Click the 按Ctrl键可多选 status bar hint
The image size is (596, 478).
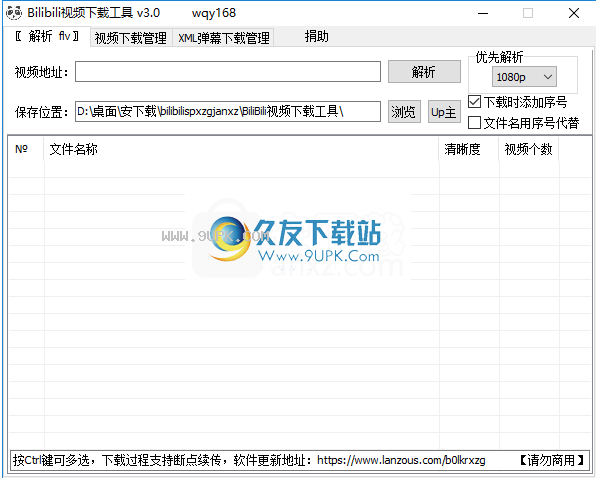pyautogui.click(x=51, y=460)
